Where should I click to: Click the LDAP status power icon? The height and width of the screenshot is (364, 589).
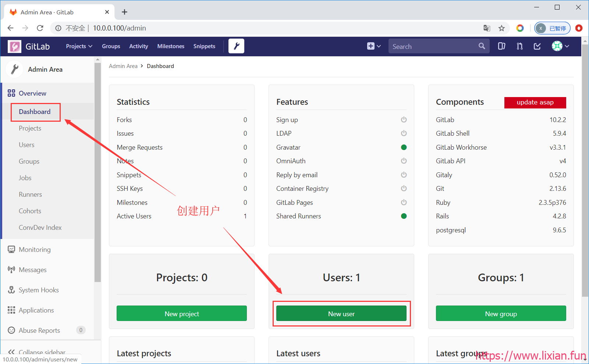coord(404,133)
